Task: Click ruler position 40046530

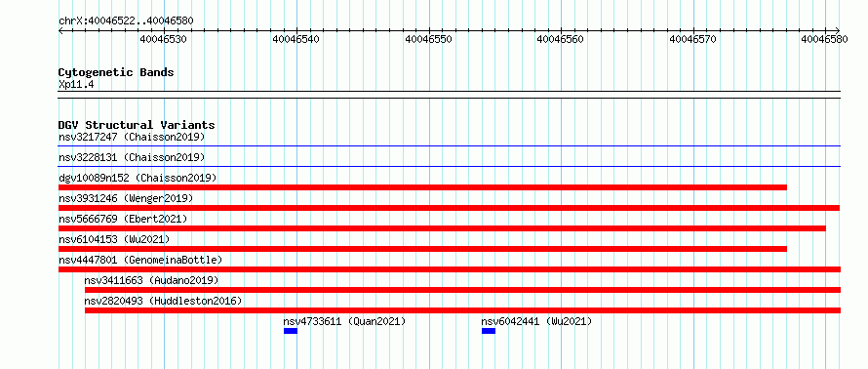Action: 163,39
